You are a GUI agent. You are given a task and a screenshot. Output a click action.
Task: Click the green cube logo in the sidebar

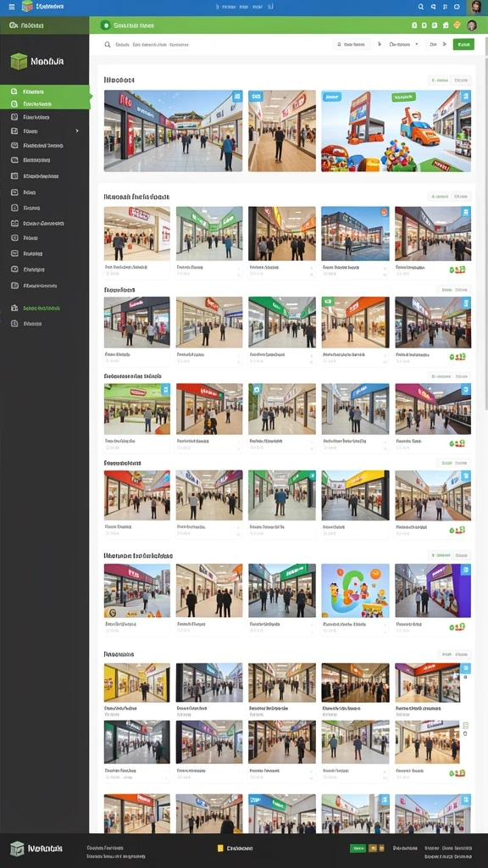pos(19,61)
